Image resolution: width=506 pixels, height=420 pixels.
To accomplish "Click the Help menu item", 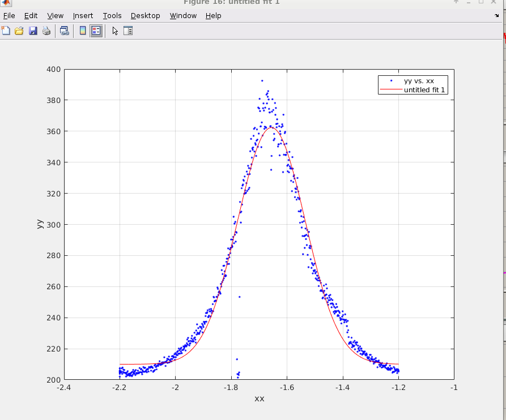I will (x=213, y=16).
